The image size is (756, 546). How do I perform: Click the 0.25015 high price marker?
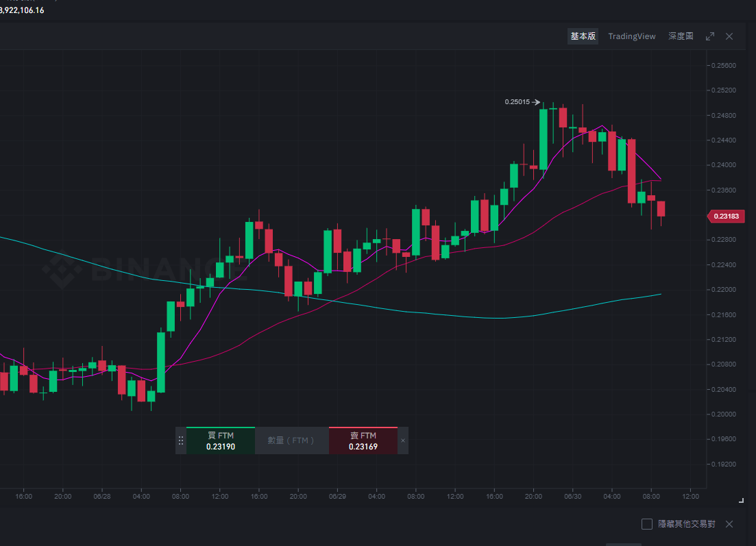pyautogui.click(x=517, y=102)
